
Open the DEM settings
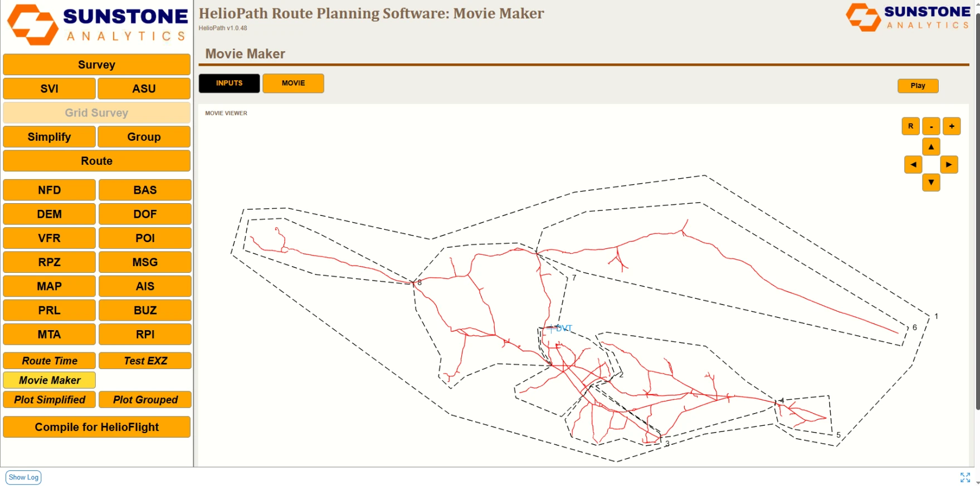49,214
